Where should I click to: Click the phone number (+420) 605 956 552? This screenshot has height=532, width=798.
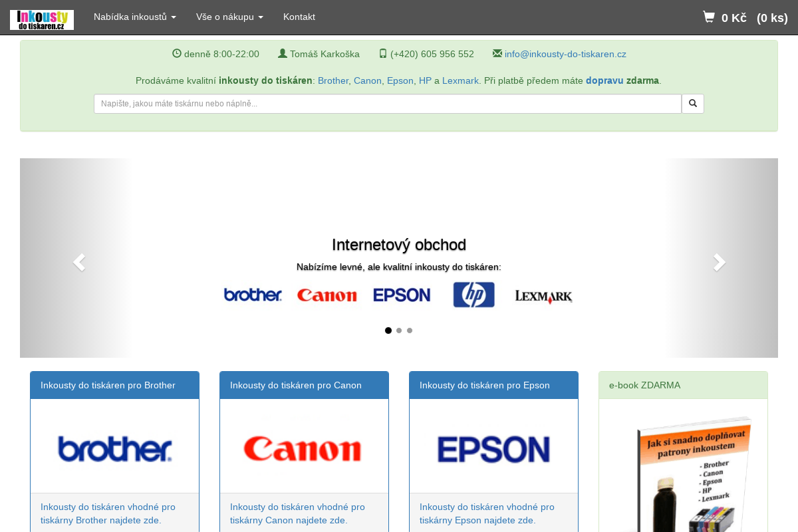(x=432, y=55)
